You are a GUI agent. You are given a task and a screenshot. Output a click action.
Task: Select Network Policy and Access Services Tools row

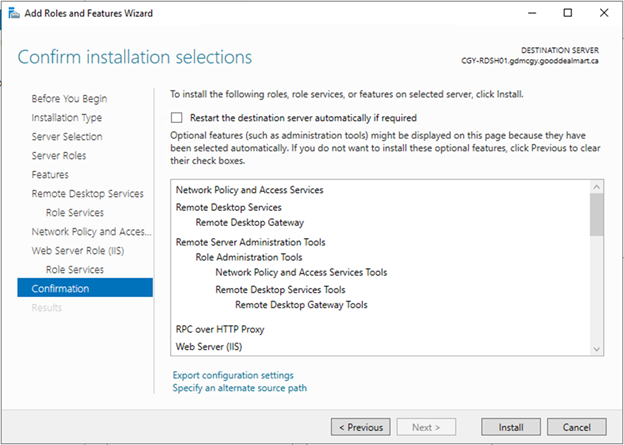point(301,273)
